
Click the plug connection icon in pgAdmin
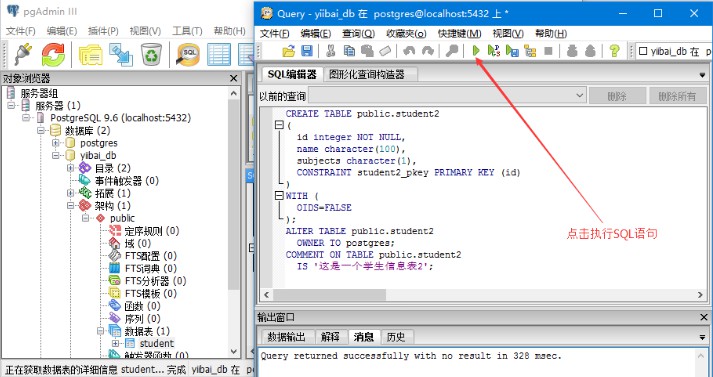22,55
